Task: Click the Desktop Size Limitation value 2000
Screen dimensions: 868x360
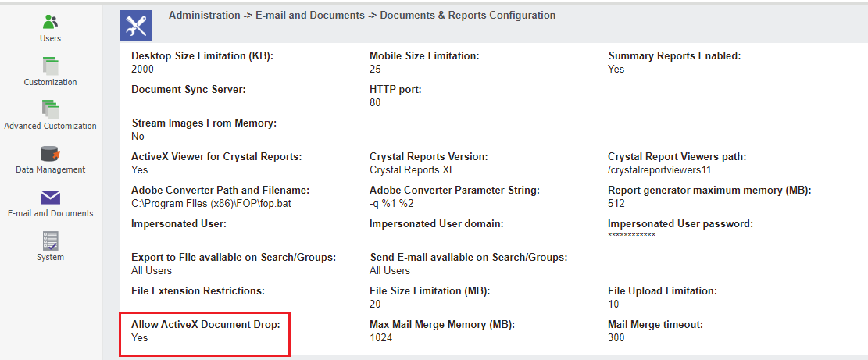Action: pos(142,70)
